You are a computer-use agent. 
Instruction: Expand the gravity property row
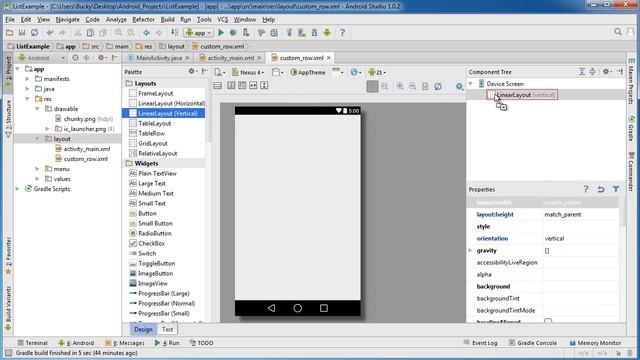470,251
